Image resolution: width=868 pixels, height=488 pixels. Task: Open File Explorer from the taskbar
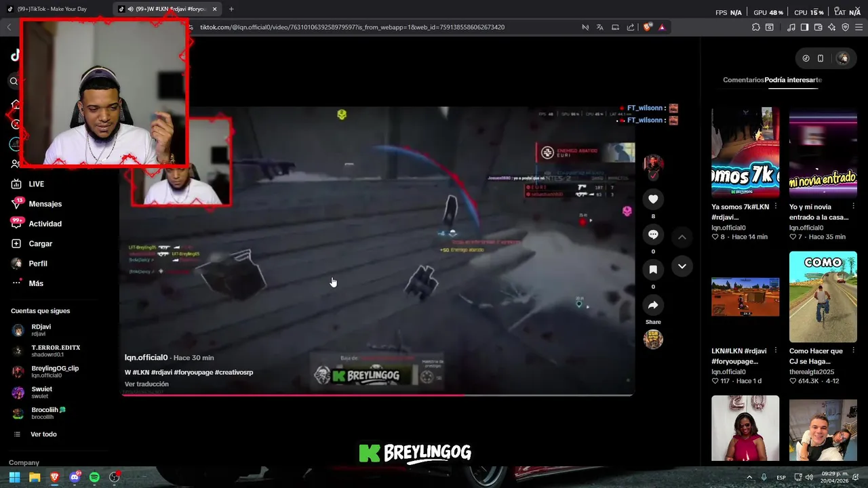tap(35, 477)
